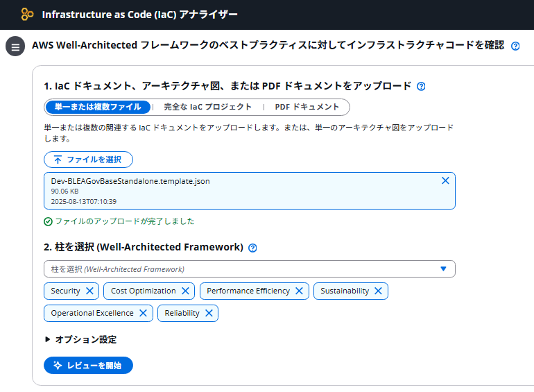Click the help icon beside the page heading
Viewport: 534px width, 392px height.
[515, 46]
